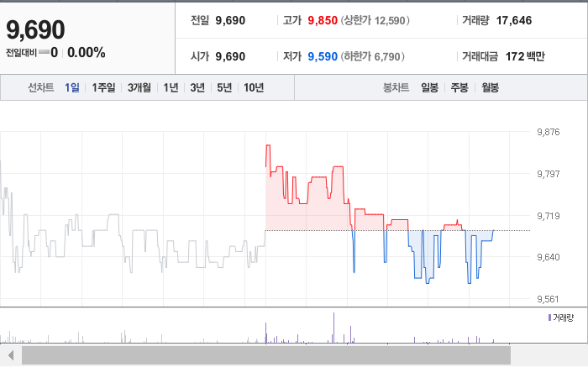The height and width of the screenshot is (378, 588).
Task: Click the 9,640 axis label
Action: coord(549,257)
